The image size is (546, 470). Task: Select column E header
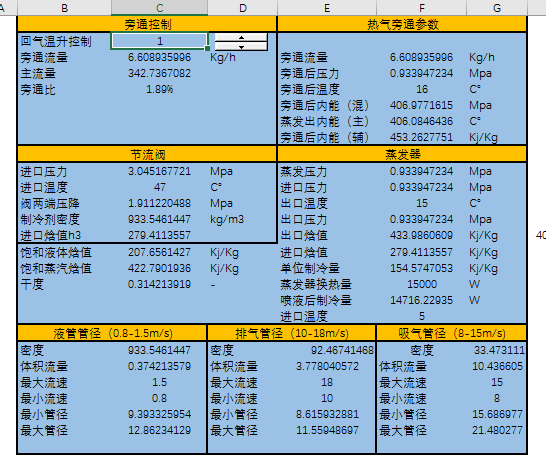[327, 8]
